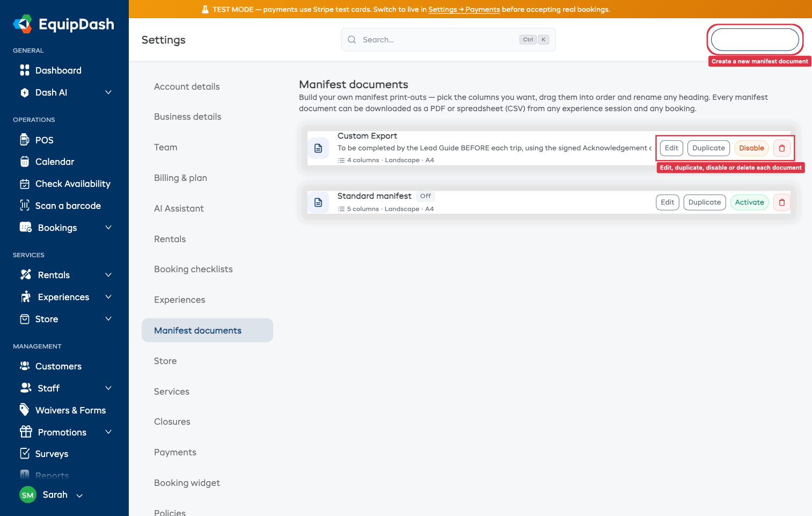The height and width of the screenshot is (516, 812).
Task: Click the Experiences hiker icon
Action: click(26, 296)
